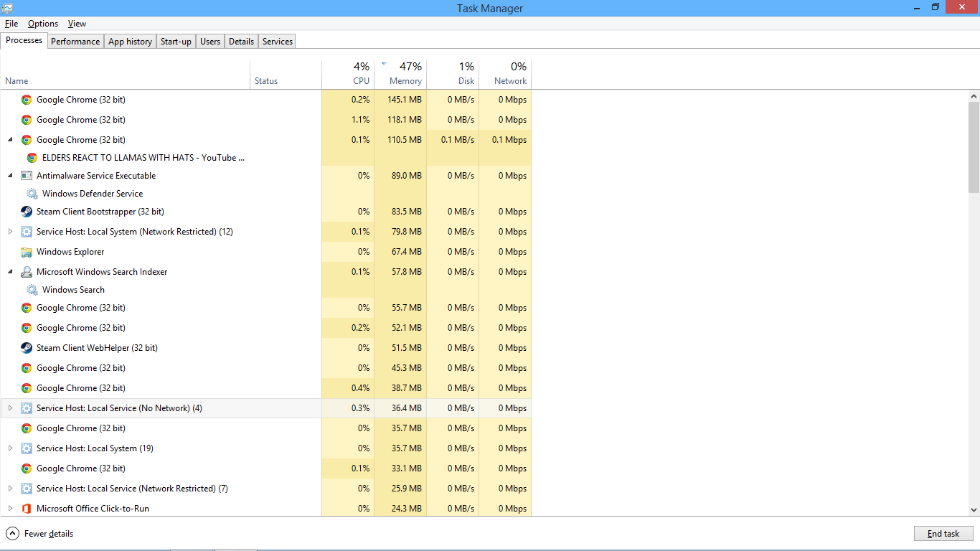The image size is (980, 551).
Task: Switch to the Users tab
Action: (210, 42)
